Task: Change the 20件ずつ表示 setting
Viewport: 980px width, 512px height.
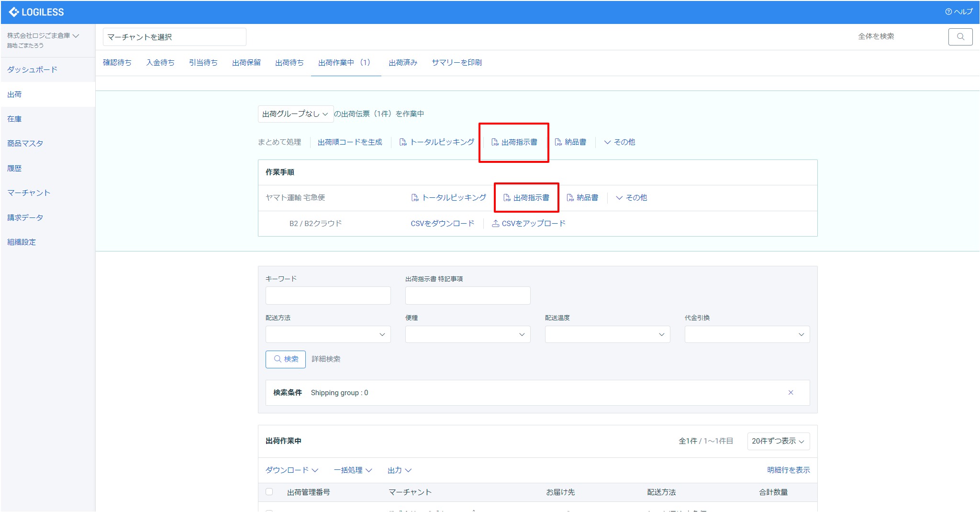Action: pos(779,441)
